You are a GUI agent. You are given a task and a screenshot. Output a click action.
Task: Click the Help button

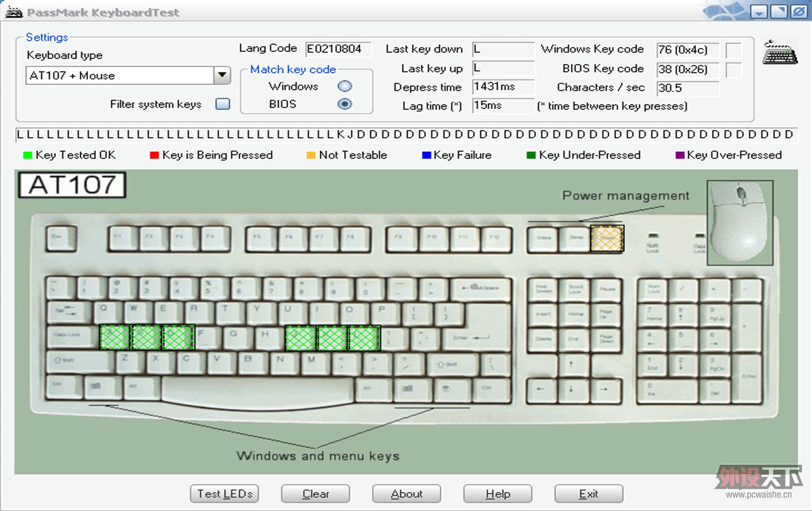point(498,493)
